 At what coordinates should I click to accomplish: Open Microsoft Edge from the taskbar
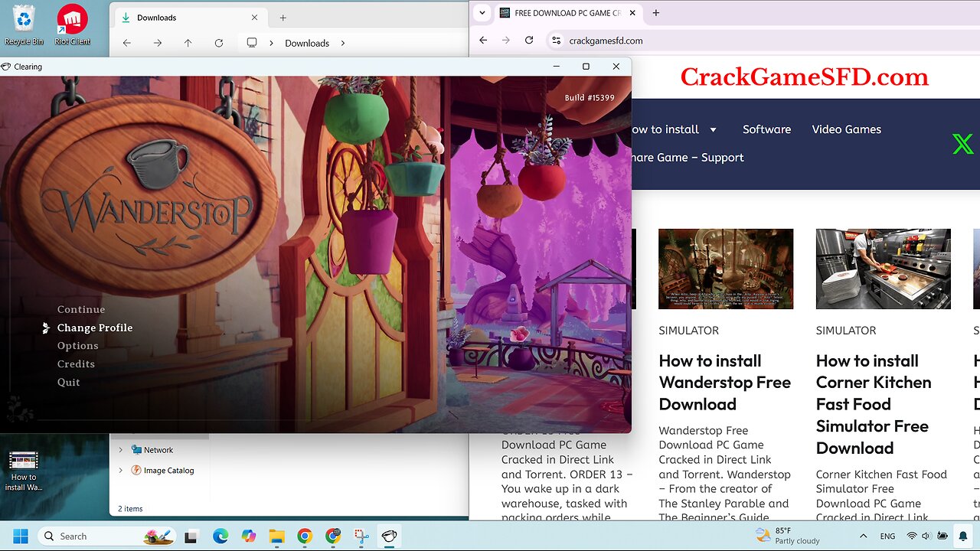point(220,536)
